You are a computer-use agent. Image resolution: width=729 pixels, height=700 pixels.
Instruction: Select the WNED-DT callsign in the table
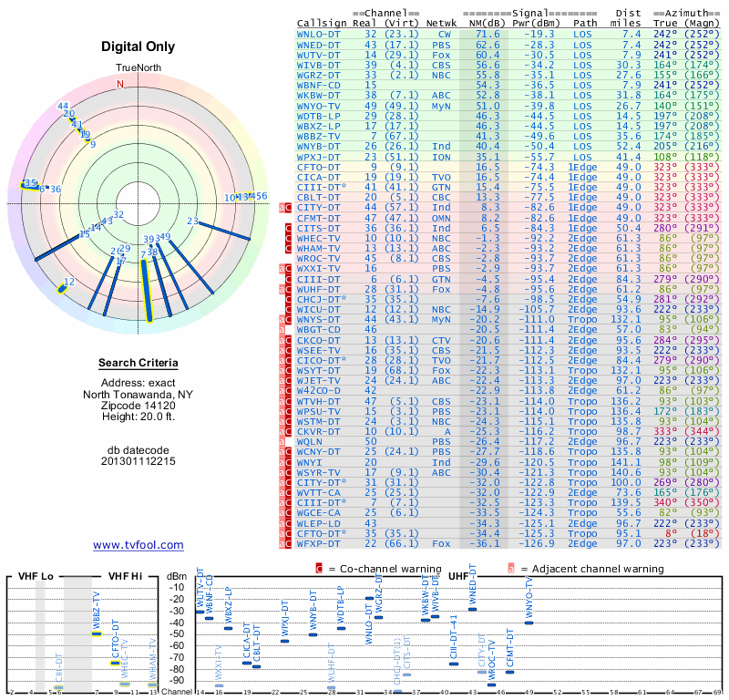pyautogui.click(x=318, y=45)
